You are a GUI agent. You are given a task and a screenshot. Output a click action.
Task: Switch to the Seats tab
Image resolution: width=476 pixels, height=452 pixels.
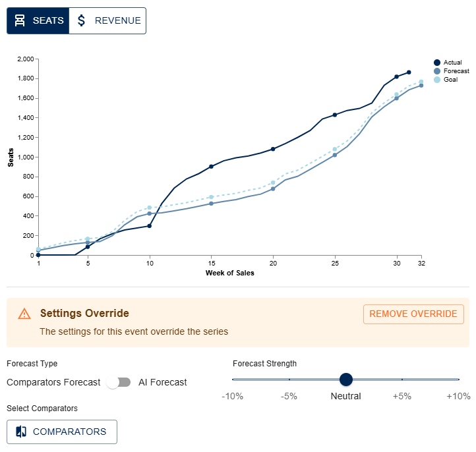(38, 20)
